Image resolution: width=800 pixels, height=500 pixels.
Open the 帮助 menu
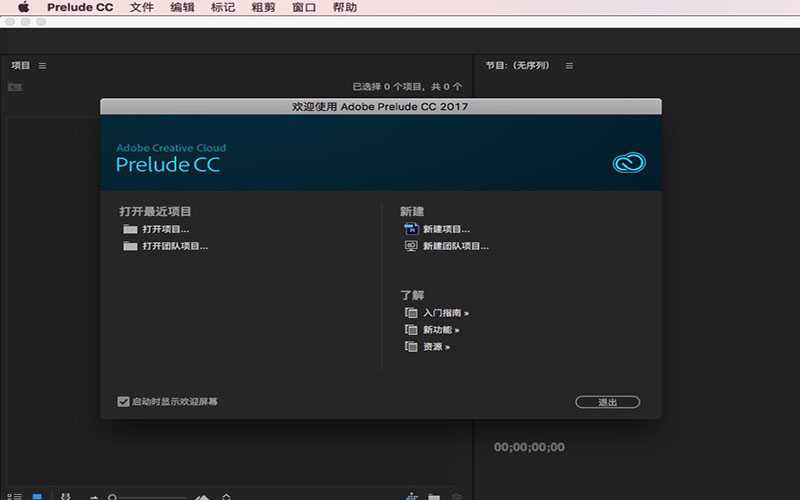click(345, 7)
